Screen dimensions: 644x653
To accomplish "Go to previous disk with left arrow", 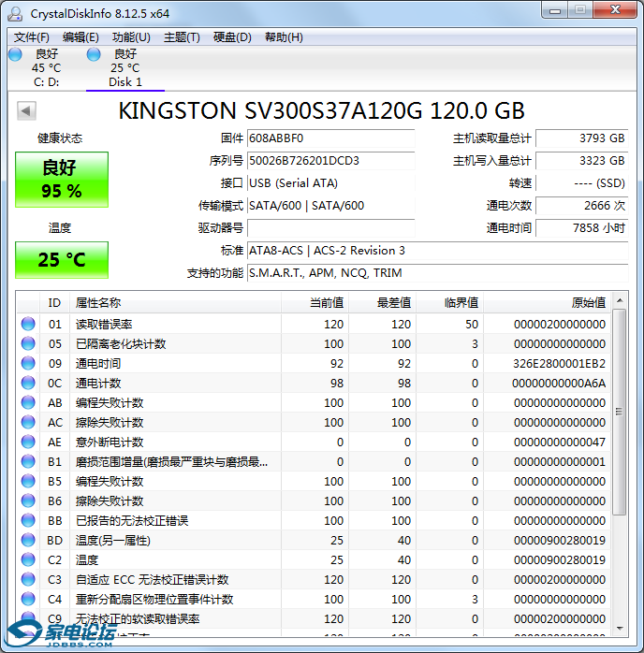I will tap(26, 110).
